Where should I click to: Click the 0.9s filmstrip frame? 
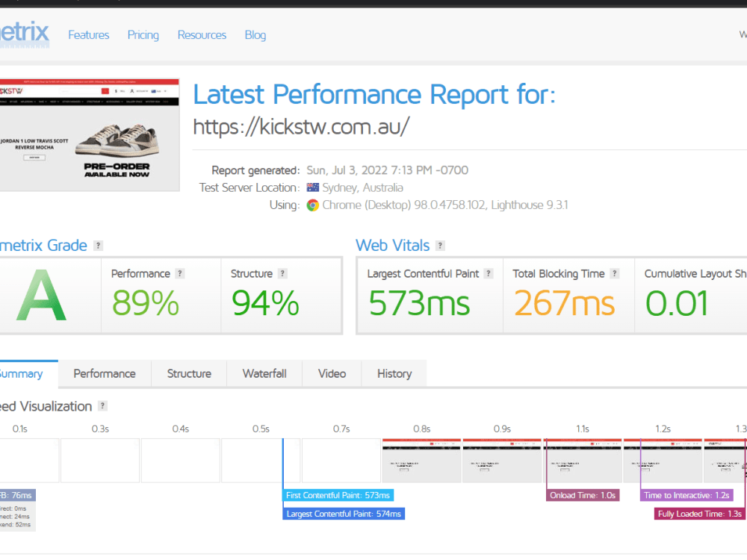(502, 461)
